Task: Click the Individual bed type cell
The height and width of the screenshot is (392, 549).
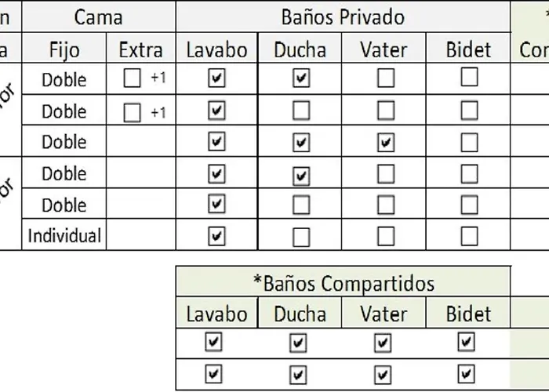Action: pos(64,236)
